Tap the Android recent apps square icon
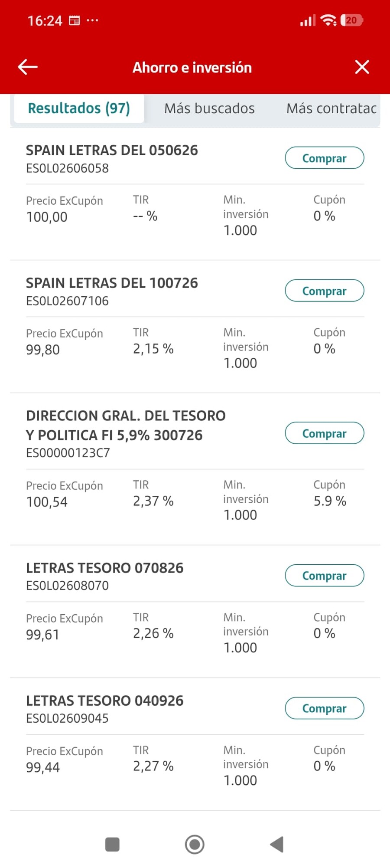This screenshot has width=390, height=868. 112,845
